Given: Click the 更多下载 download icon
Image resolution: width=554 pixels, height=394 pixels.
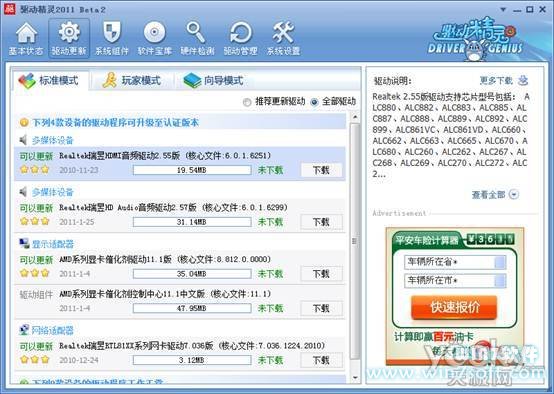Looking at the screenshot, I should (x=523, y=81).
